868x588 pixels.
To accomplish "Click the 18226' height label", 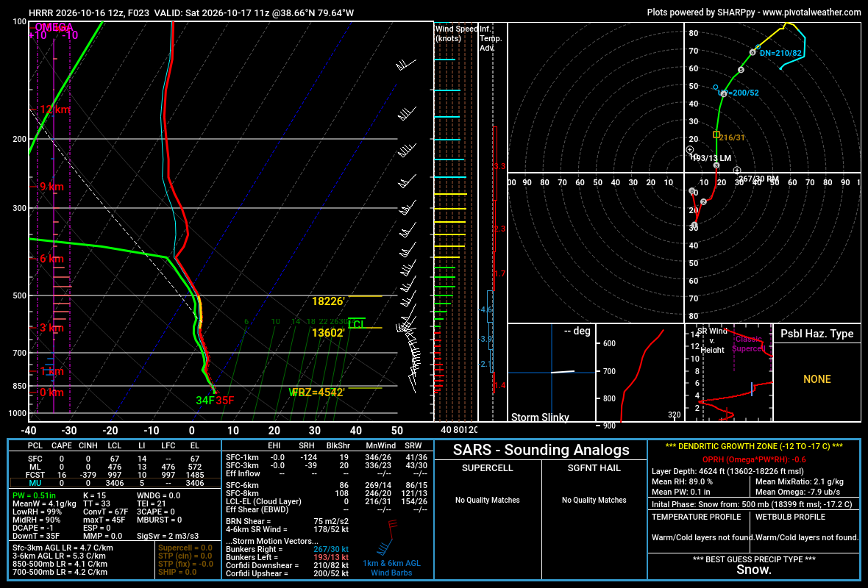I will click(x=328, y=301).
